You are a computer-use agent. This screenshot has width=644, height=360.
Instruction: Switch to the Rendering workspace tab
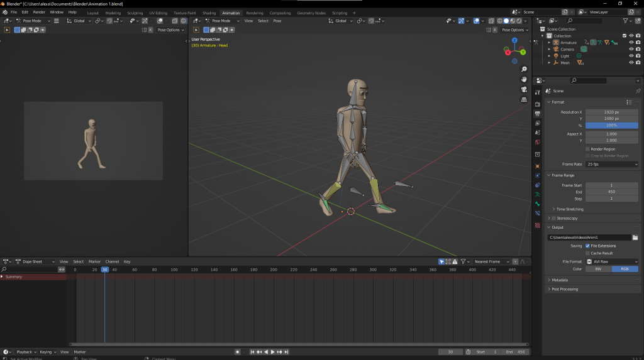[255, 13]
